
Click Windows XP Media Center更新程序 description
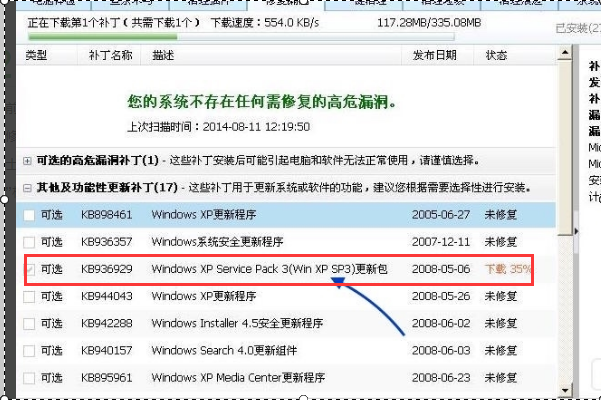238,378
